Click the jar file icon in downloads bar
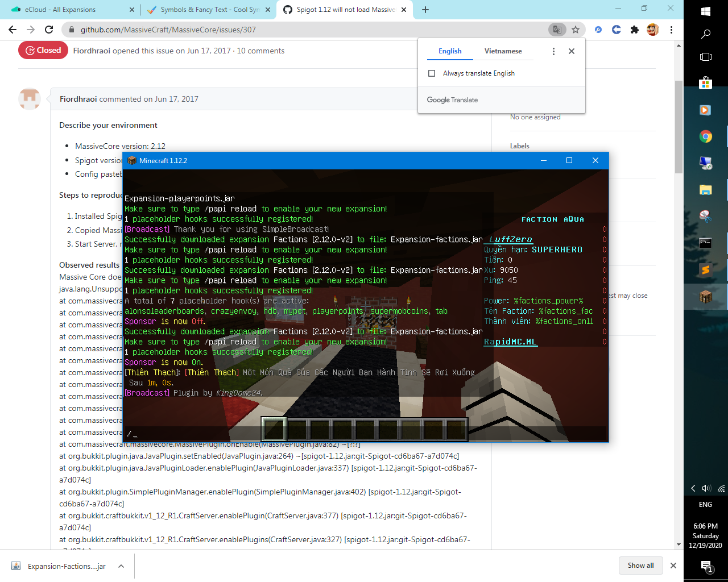728x582 pixels. [16, 566]
